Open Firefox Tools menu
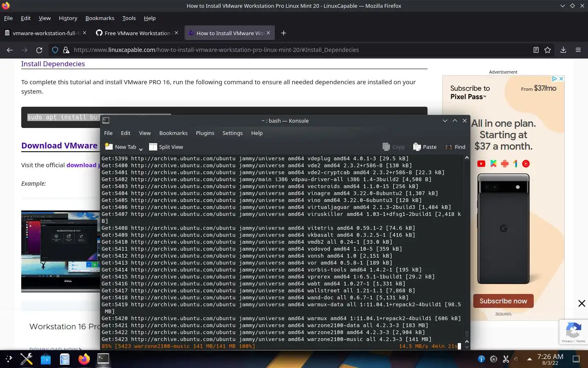Screen dimensions: 588x368 (129, 18)
